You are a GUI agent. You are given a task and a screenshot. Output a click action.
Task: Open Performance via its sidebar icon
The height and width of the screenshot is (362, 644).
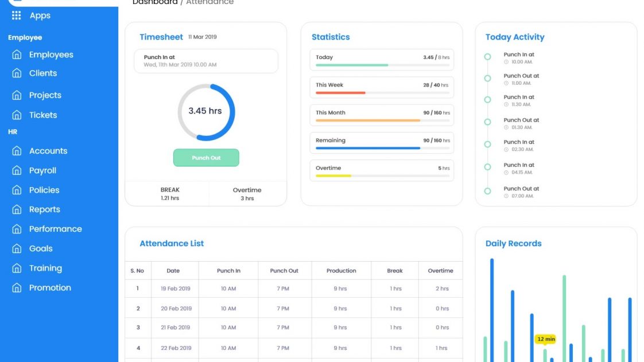[x=16, y=229]
